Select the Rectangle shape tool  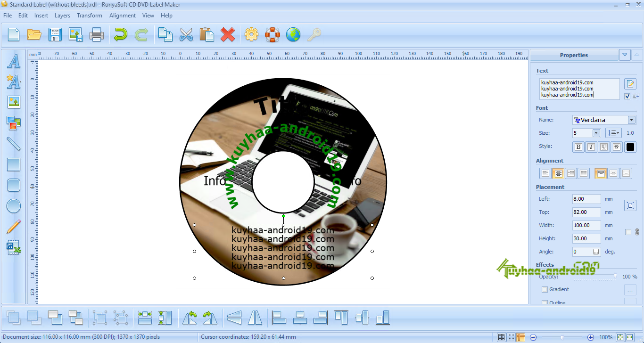(x=14, y=164)
